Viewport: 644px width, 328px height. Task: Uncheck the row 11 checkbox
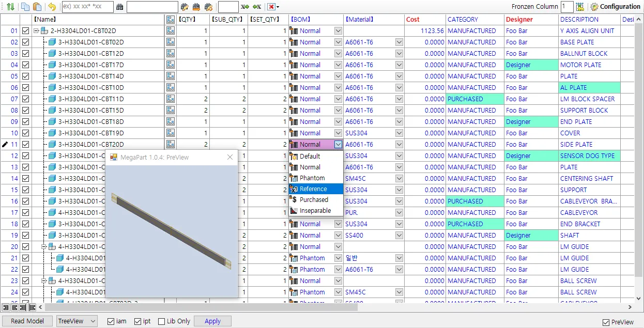pos(25,144)
